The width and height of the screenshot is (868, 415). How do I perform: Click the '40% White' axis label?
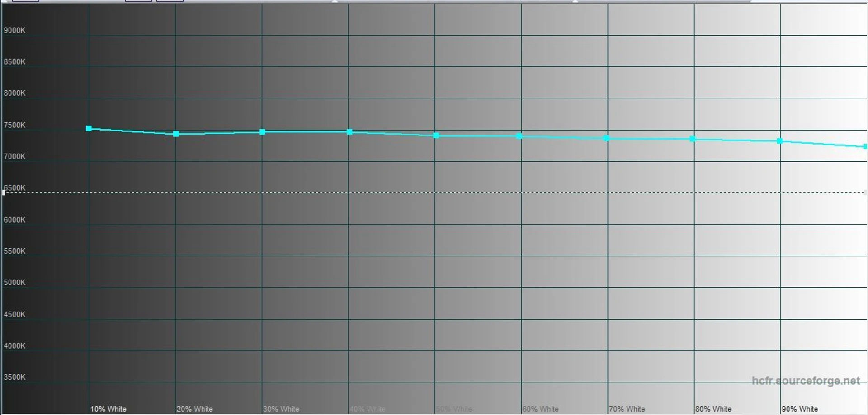368,409
